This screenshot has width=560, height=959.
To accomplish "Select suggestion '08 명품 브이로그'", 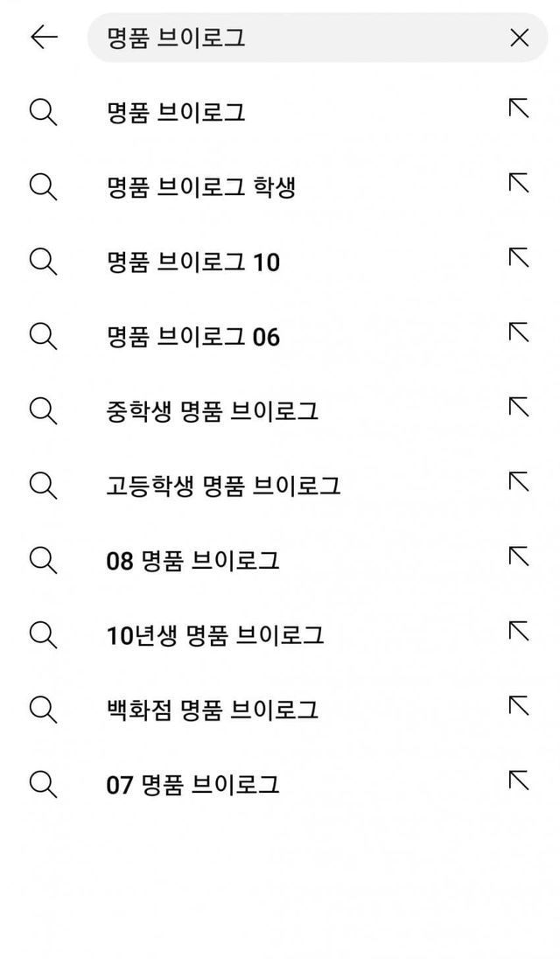I will [192, 561].
